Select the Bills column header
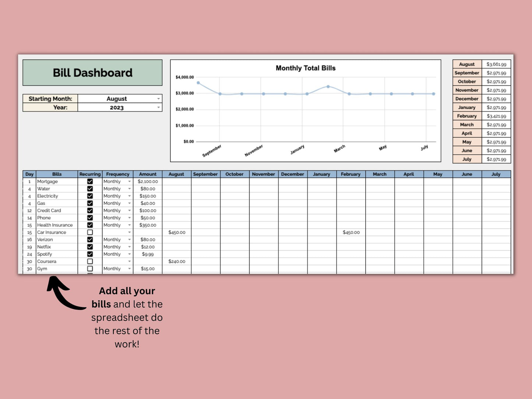Viewport: 532px width, 399px height. [57, 174]
